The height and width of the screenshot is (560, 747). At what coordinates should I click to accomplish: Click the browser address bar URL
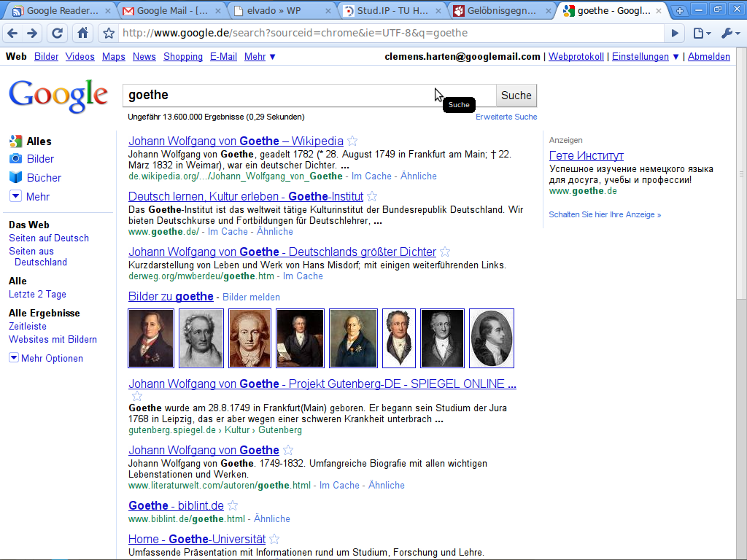point(295,33)
